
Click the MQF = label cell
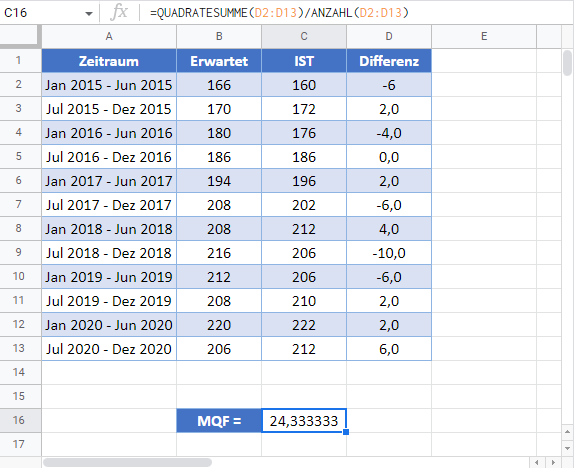(219, 420)
